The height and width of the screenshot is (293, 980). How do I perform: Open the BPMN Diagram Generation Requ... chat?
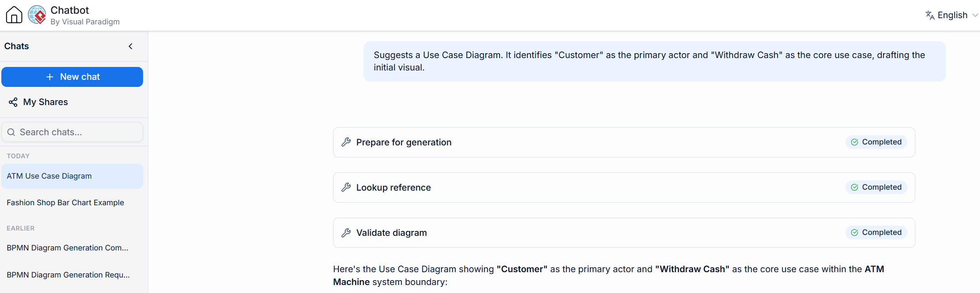[x=72, y=275]
